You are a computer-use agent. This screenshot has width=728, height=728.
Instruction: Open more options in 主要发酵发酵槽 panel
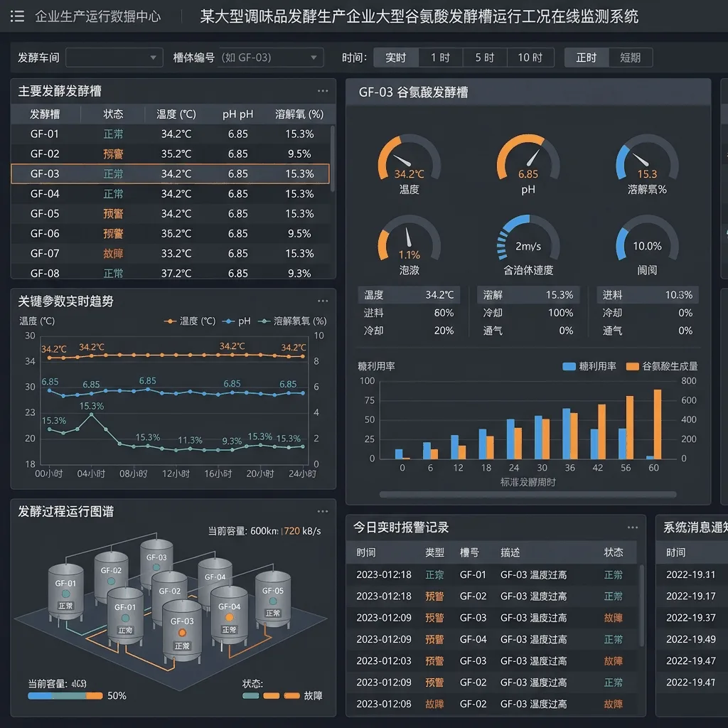pos(323,91)
